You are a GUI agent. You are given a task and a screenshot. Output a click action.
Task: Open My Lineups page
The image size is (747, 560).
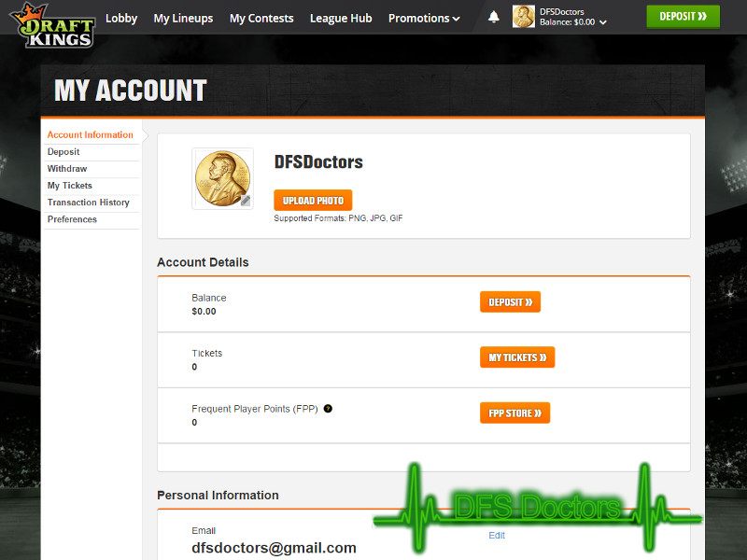coord(183,18)
